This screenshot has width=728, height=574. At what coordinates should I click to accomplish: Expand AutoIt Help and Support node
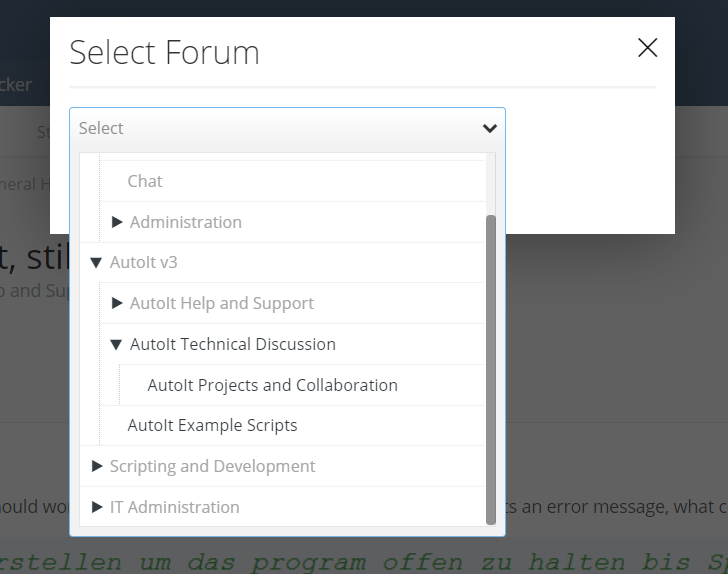pos(117,303)
